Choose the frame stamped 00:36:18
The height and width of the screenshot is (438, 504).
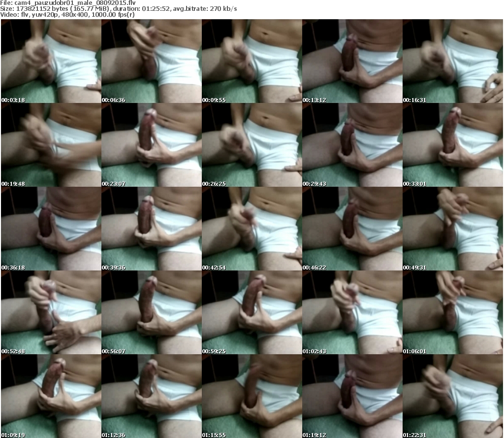51,229
